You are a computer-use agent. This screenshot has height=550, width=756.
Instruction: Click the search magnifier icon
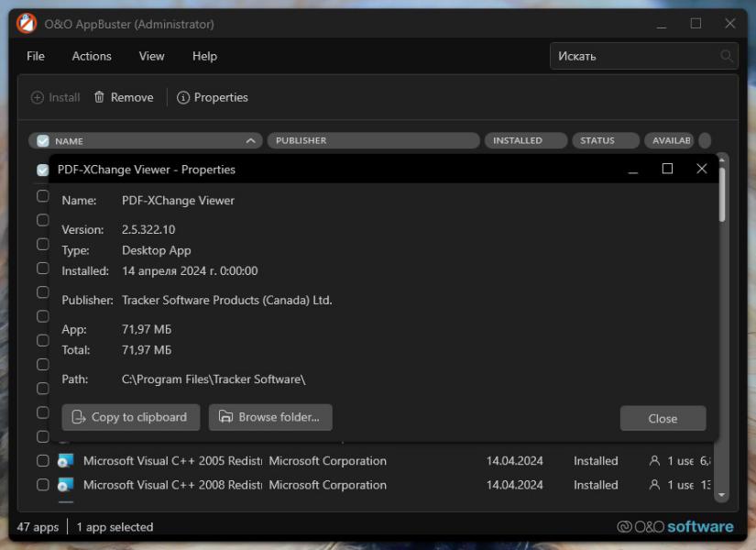click(x=726, y=56)
